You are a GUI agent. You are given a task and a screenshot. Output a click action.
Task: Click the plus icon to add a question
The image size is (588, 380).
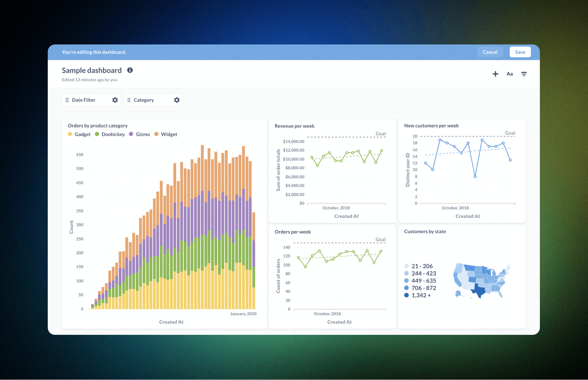pos(495,74)
